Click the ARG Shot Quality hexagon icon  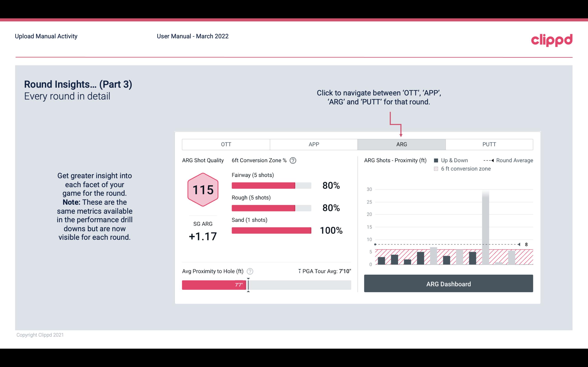tap(203, 189)
